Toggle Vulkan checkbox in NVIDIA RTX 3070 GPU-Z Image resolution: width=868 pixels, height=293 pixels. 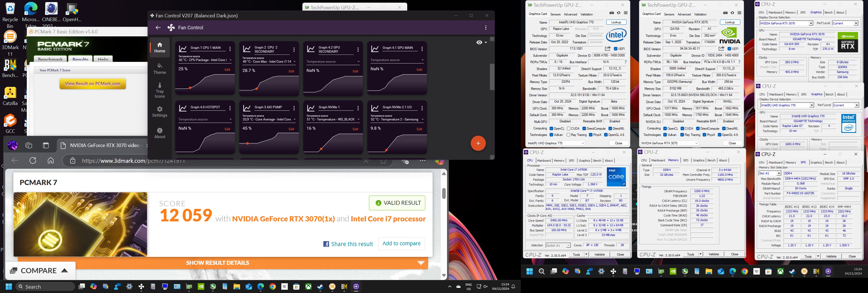click(x=665, y=135)
